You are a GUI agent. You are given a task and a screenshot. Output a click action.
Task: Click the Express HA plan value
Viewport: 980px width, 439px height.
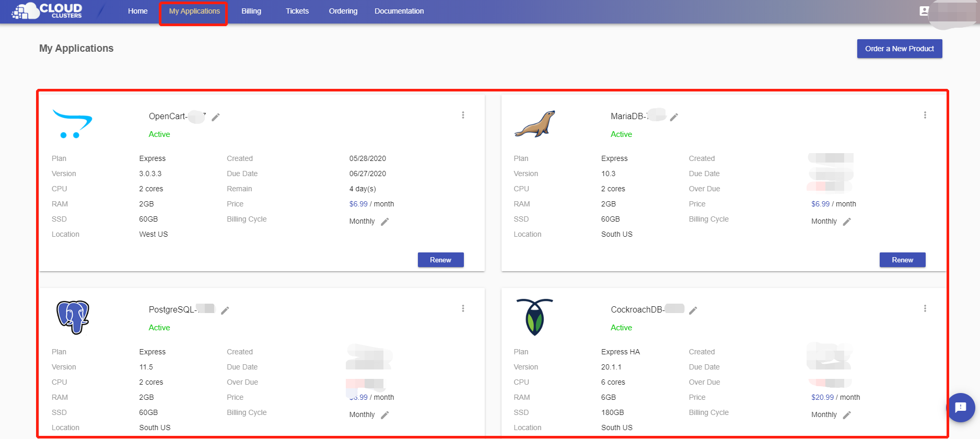pyautogui.click(x=621, y=352)
